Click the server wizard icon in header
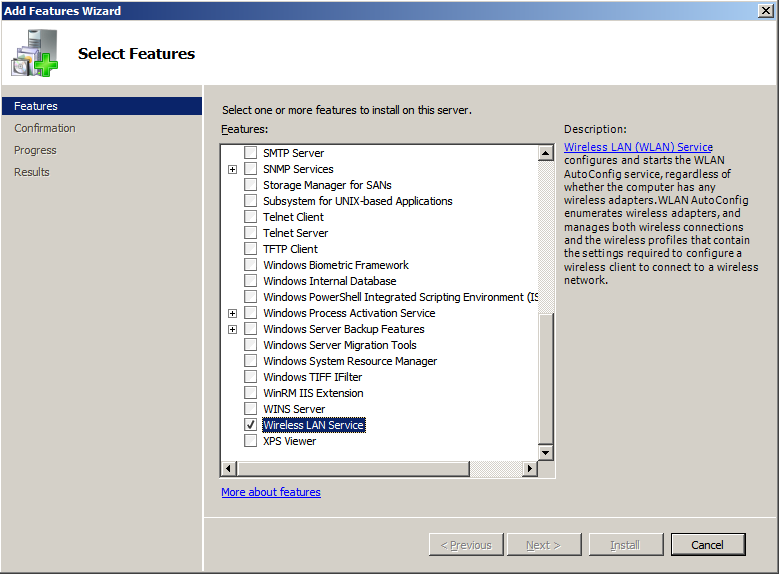 pyautogui.click(x=35, y=54)
